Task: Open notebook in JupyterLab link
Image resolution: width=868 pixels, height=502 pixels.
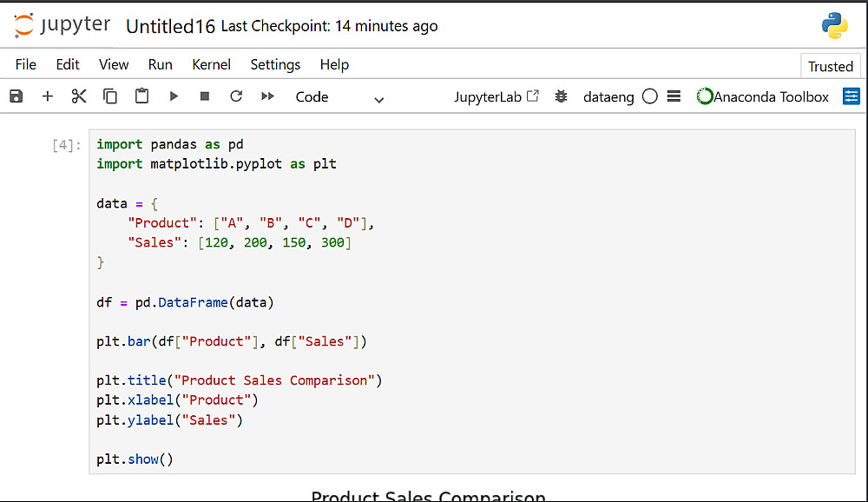Action: (496, 97)
